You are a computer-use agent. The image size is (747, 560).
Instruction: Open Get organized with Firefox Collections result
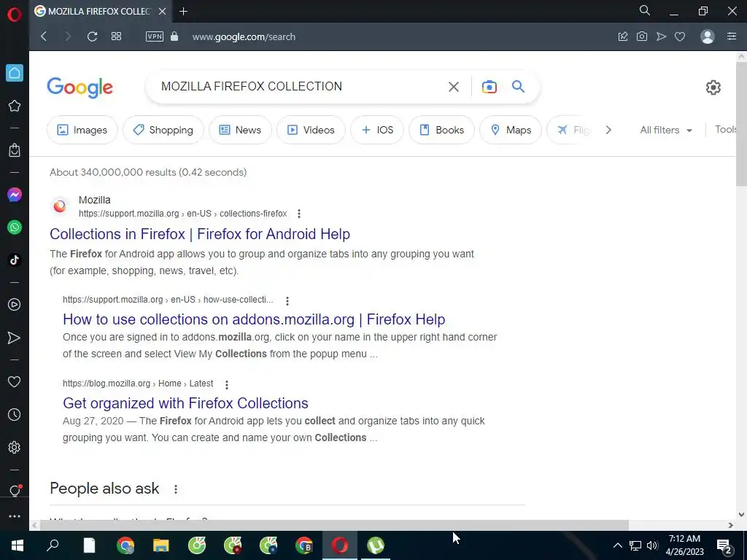point(185,402)
